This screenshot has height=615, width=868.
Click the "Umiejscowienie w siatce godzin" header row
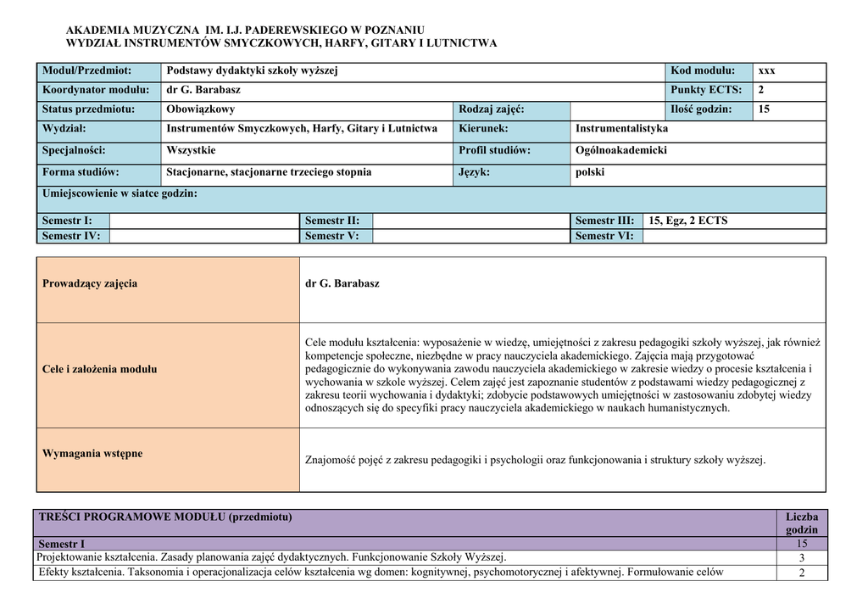[431, 194]
